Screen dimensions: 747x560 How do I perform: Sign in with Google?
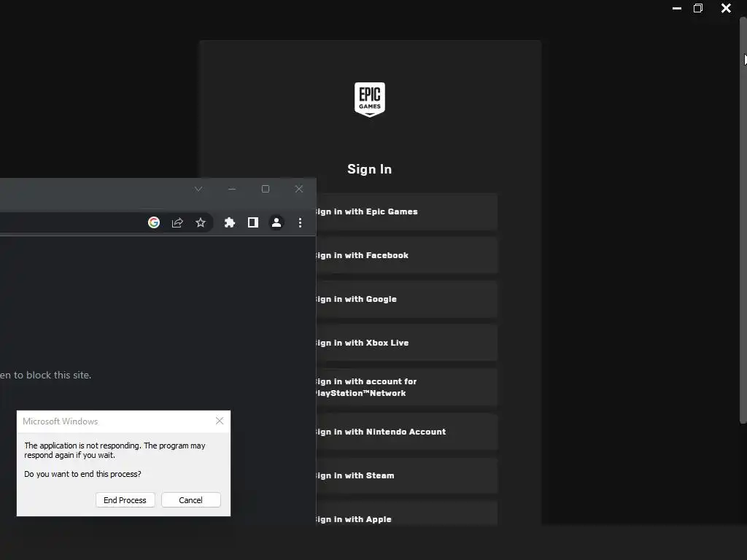tap(407, 300)
